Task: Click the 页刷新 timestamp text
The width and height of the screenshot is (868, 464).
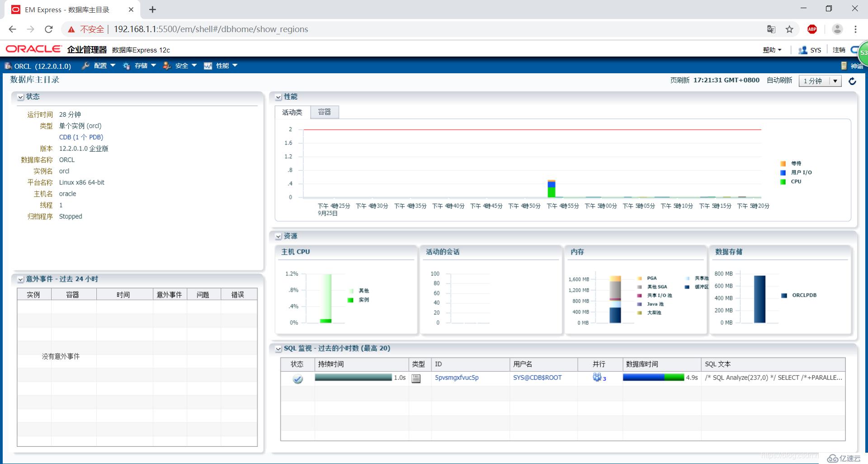Action: [x=726, y=80]
